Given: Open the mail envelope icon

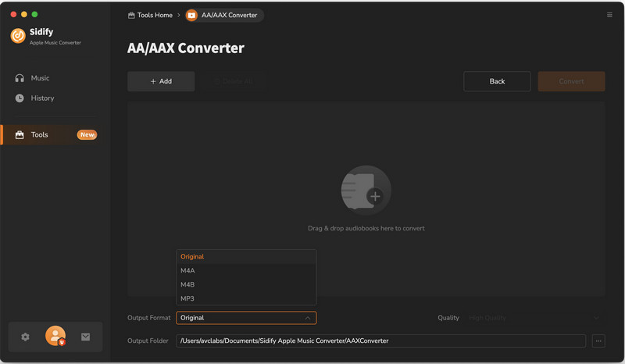Looking at the screenshot, I should pos(85,337).
